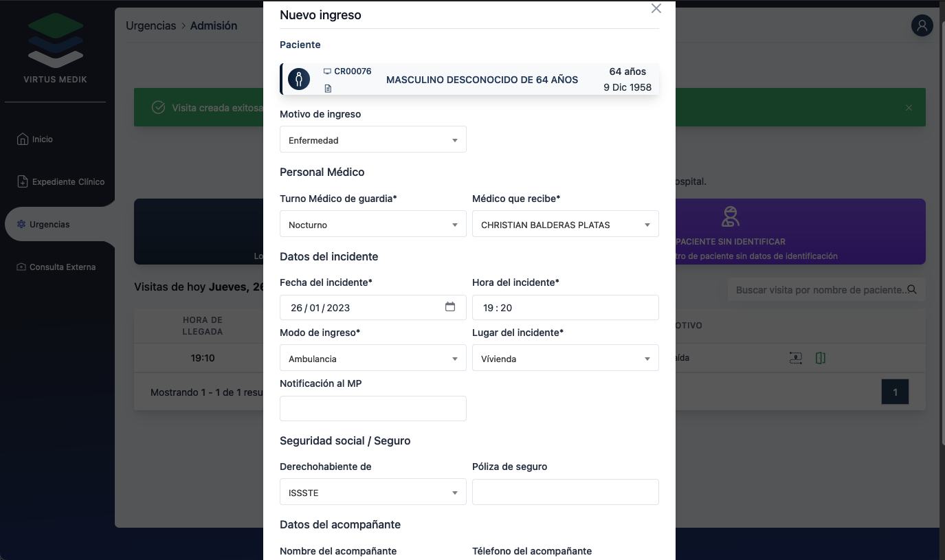Viewport: 945px width, 560px height.
Task: Open the Motivo de ingreso dropdown
Action: (373, 140)
